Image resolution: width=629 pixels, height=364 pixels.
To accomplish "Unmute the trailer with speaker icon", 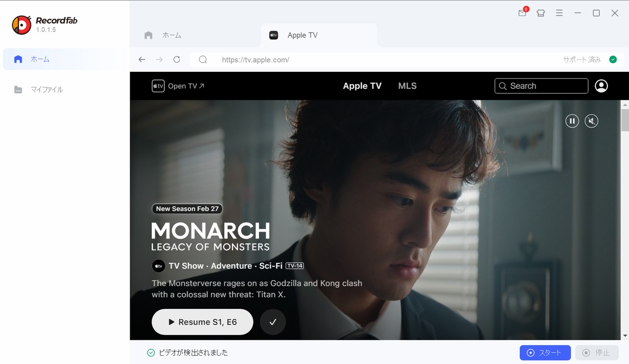I will [592, 121].
